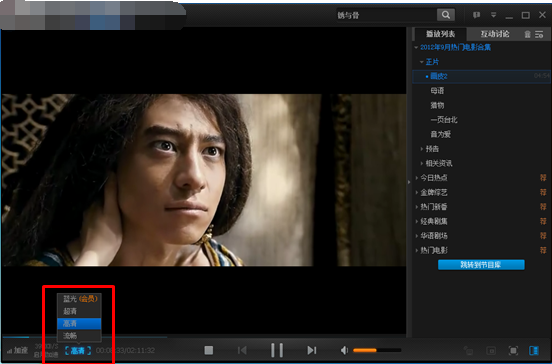The height and width of the screenshot is (364, 552).
Task: Choose 超清 quality from the list
Action: (79, 311)
